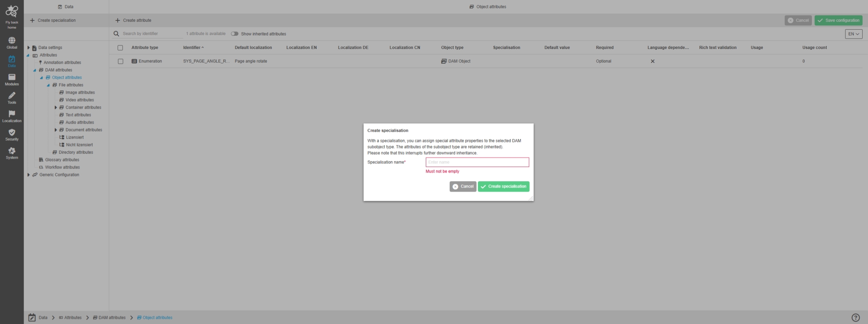This screenshot has height=324, width=868.
Task: Click the Data settings document icon
Action: tap(34, 48)
